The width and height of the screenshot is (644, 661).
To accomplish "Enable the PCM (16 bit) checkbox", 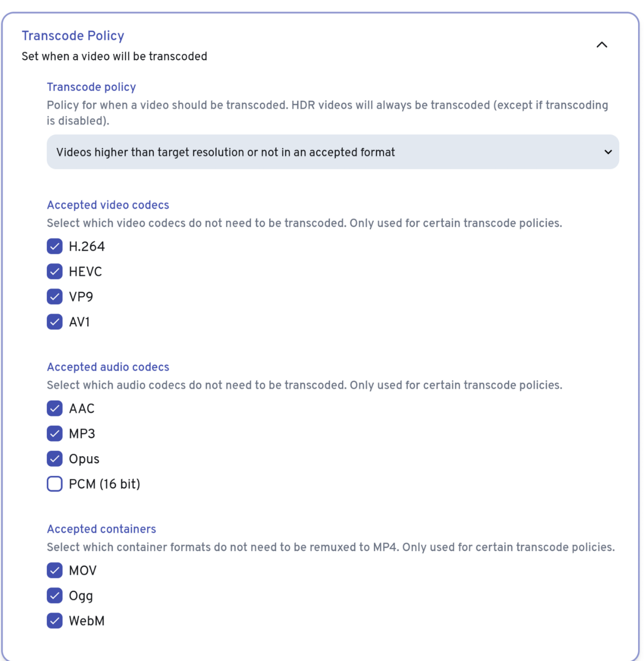I will click(x=55, y=484).
